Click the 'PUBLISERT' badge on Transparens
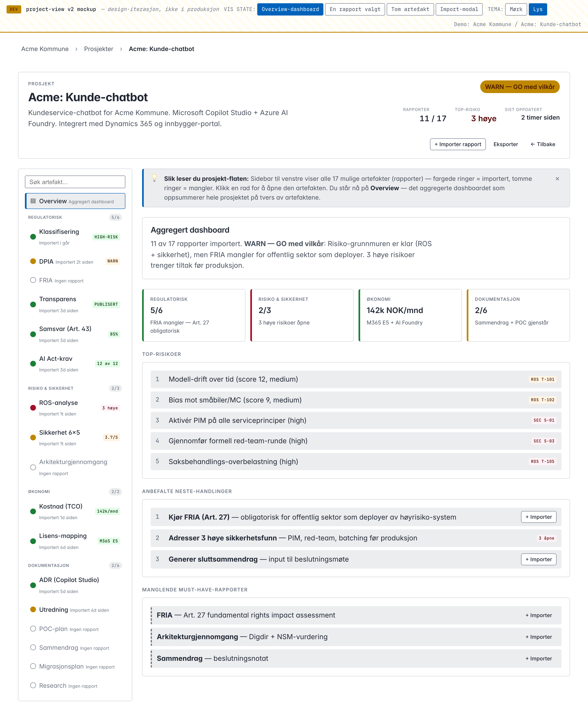The width and height of the screenshot is (588, 711). [106, 304]
